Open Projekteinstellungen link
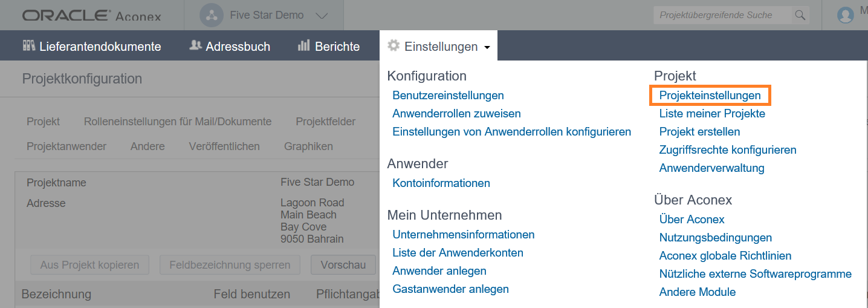This screenshot has height=308, width=868. [x=710, y=95]
